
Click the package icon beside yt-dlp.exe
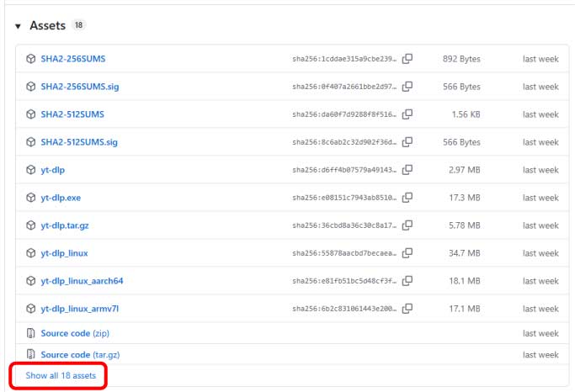point(31,198)
